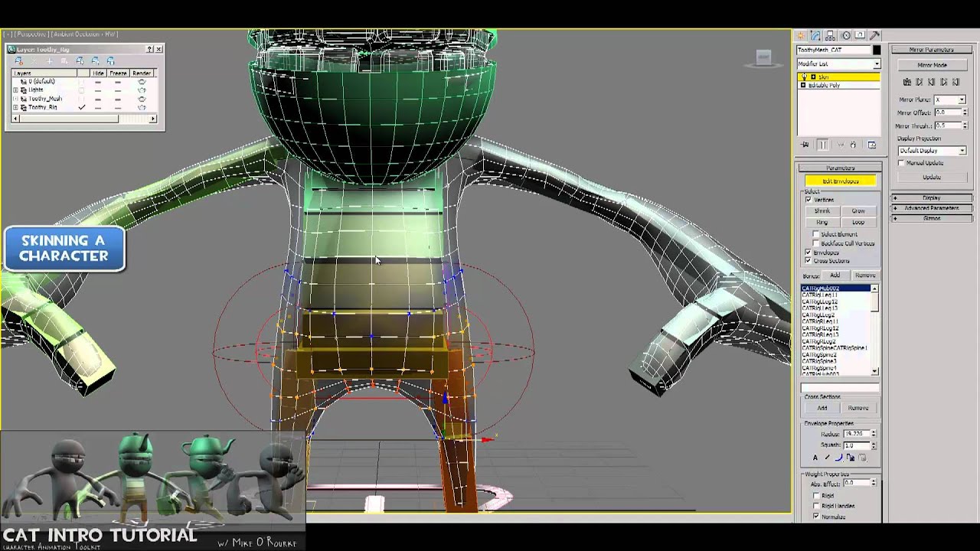Enable the Manual Update checkbox
Screen dimensions: 980x551
901,163
